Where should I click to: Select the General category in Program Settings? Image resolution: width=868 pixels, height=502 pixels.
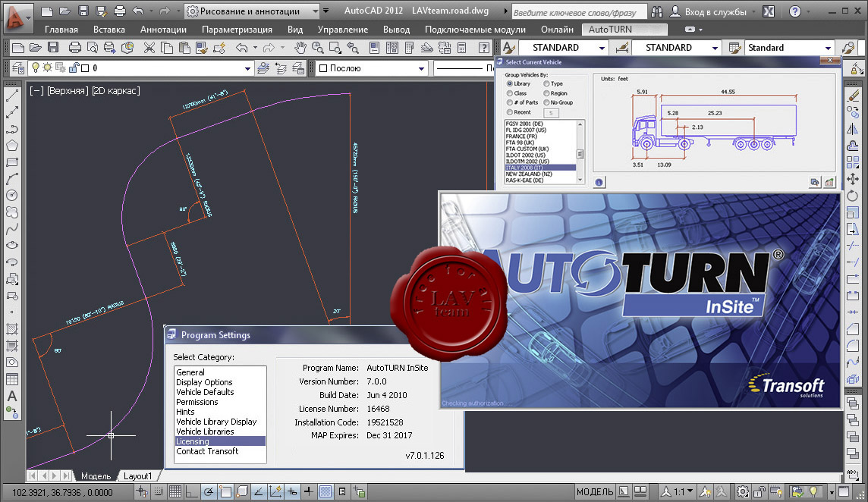point(190,372)
